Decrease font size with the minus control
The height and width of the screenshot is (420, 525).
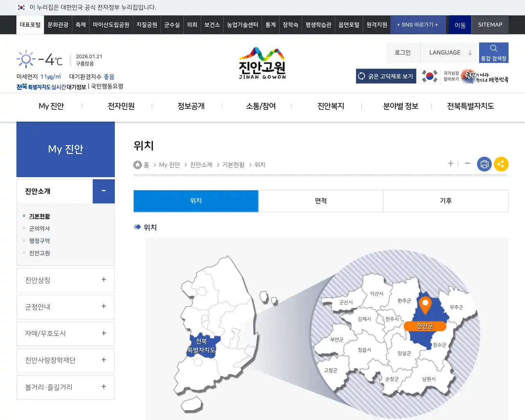(x=467, y=163)
